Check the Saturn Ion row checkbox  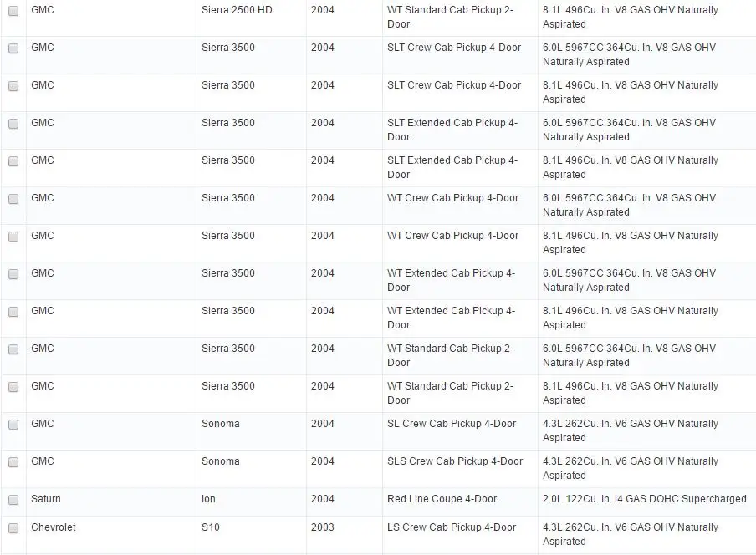(x=13, y=499)
